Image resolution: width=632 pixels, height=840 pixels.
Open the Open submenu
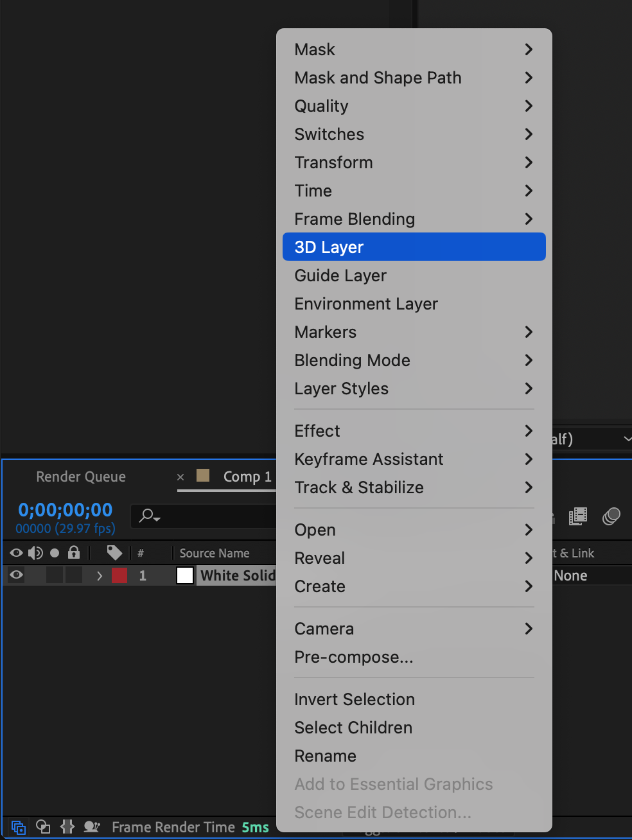(x=414, y=530)
